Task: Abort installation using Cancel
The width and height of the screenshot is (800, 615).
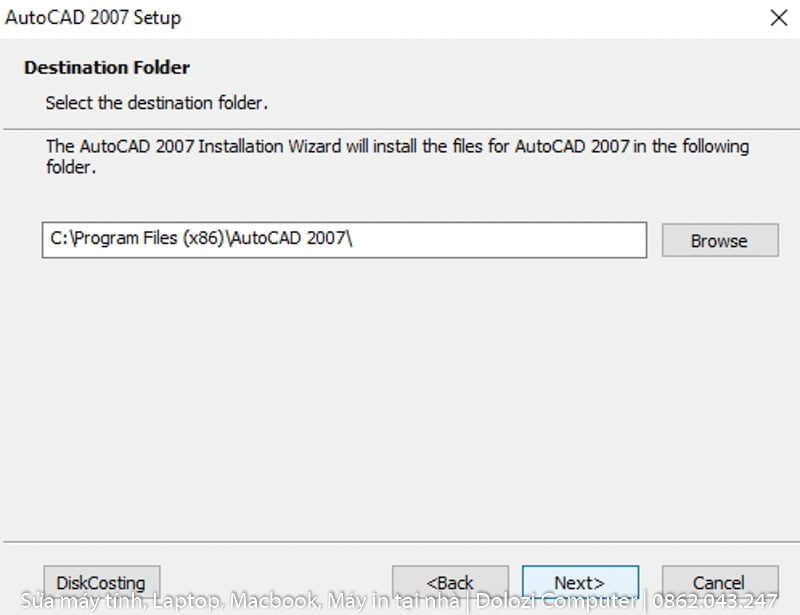Action: click(719, 582)
